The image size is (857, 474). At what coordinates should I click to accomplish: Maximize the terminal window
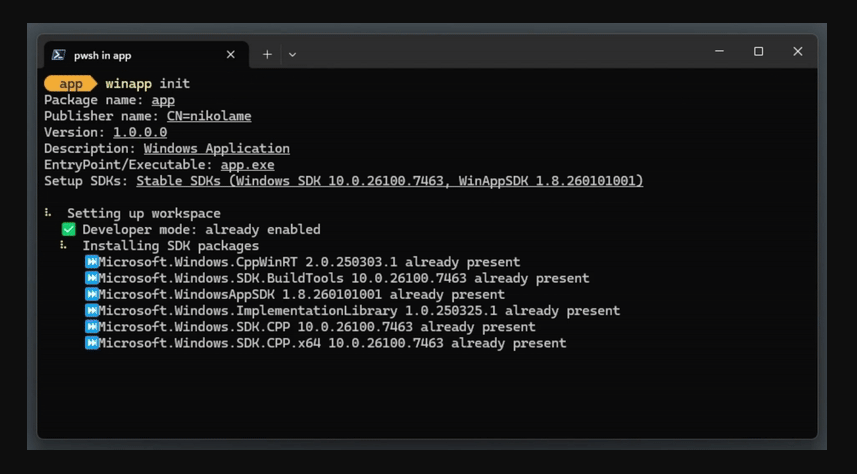click(x=758, y=51)
